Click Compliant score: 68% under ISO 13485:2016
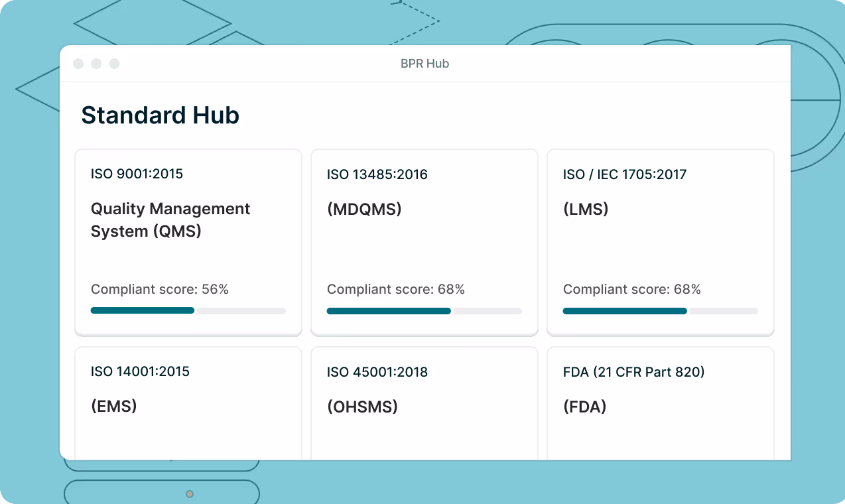This screenshot has height=504, width=845. 396,289
